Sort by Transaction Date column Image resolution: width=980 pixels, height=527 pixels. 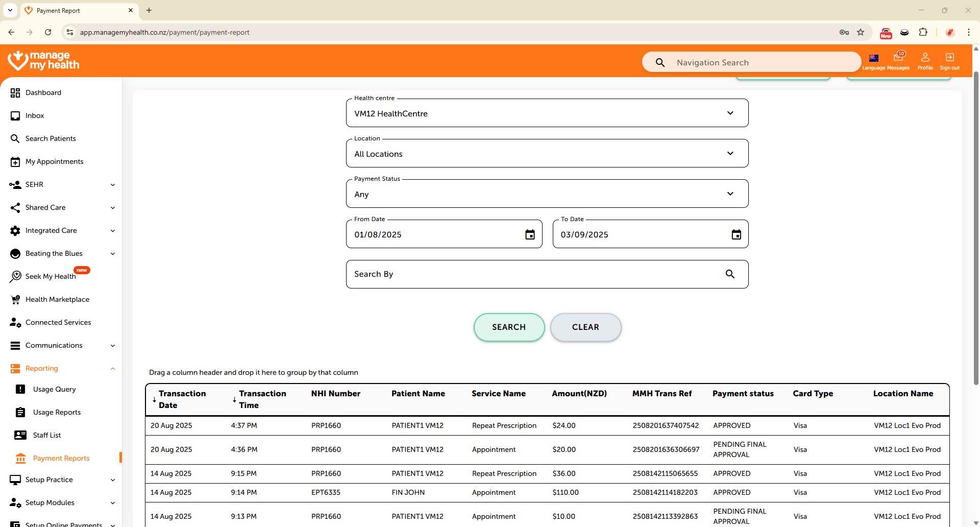[182, 399]
